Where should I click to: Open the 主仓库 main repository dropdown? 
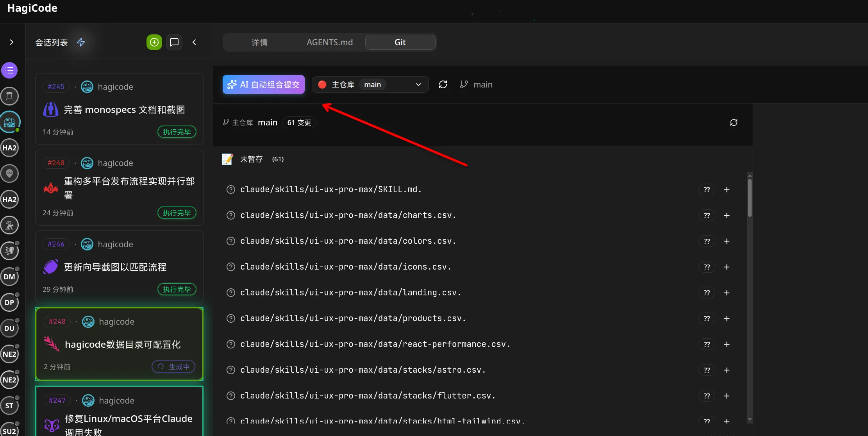click(370, 84)
